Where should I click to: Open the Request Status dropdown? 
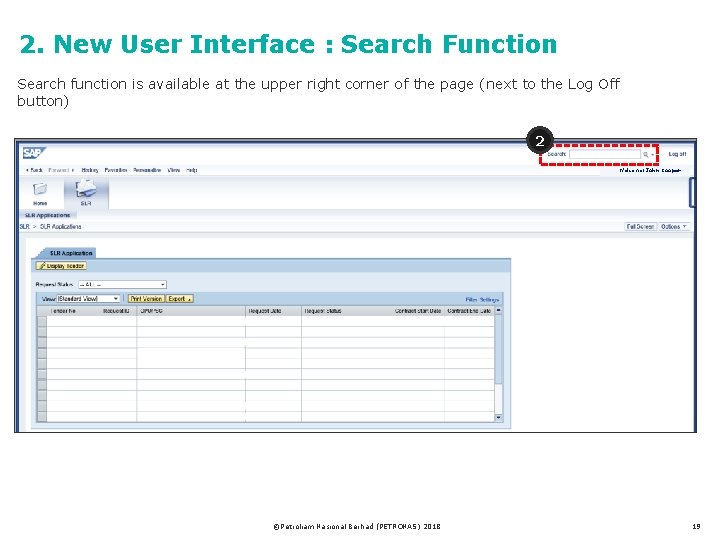tap(122, 284)
